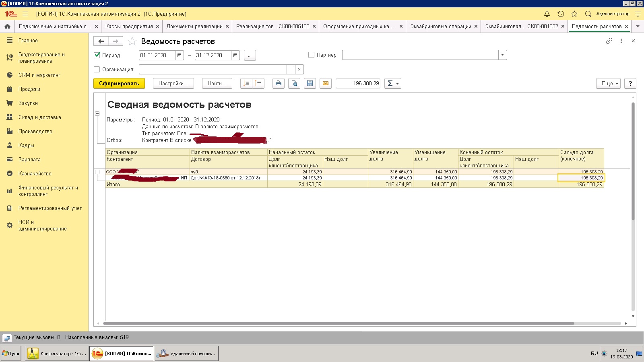Switch to Эквайринговые операции tab
The image size is (644, 362).
click(440, 27)
